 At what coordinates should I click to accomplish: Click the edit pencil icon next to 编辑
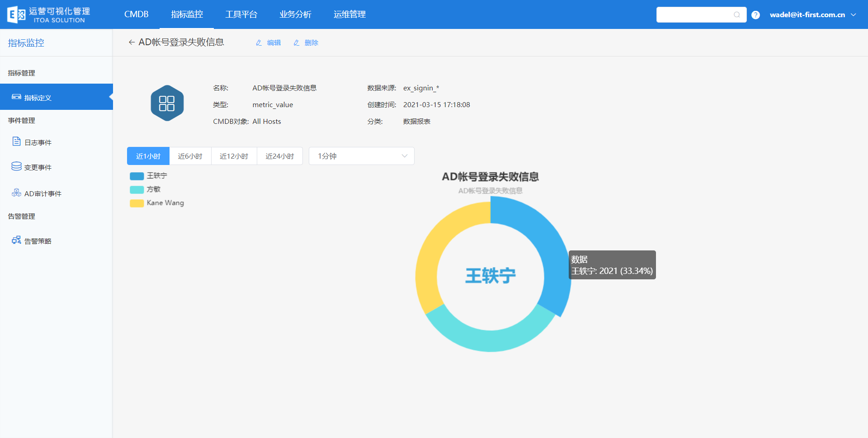click(x=259, y=42)
